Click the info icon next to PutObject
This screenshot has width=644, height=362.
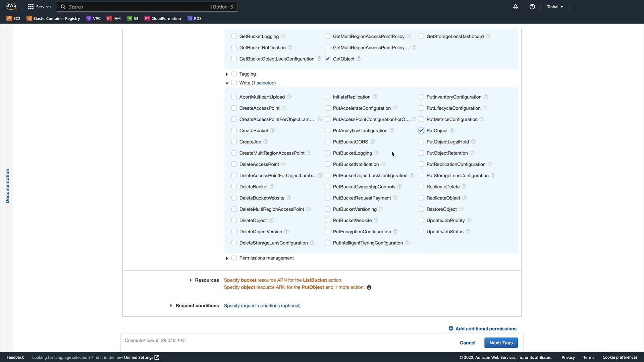452,131
